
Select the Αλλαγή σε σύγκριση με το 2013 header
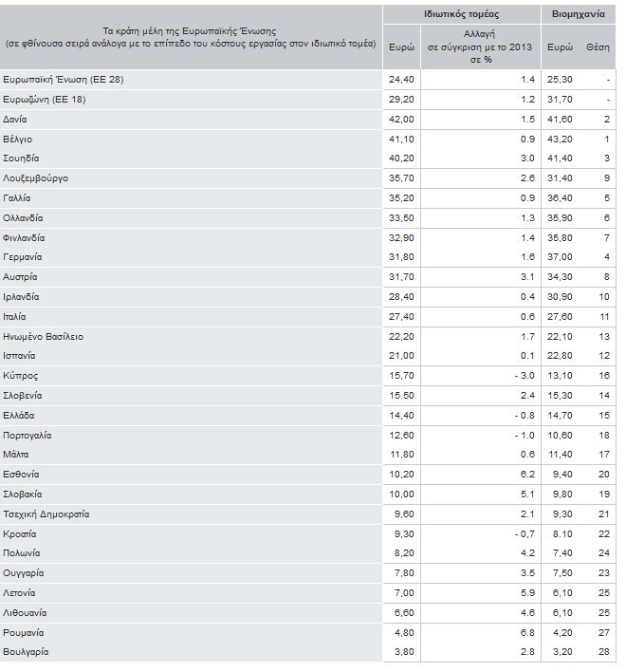480,47
